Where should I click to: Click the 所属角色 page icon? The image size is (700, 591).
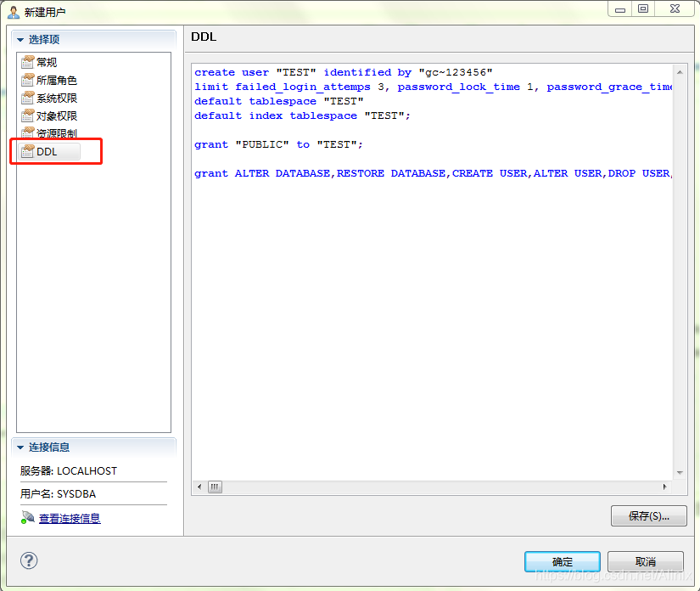28,80
